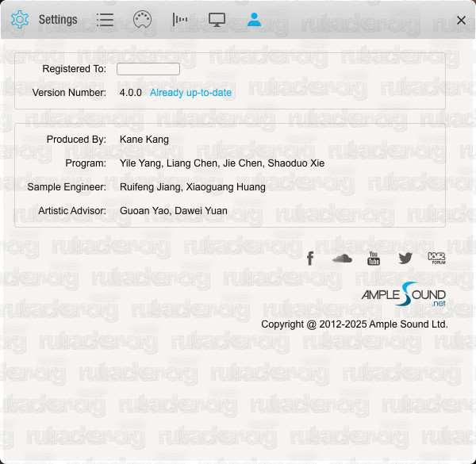This screenshot has height=464, width=476.
Task: Click the Registered To input field
Action: coord(148,69)
